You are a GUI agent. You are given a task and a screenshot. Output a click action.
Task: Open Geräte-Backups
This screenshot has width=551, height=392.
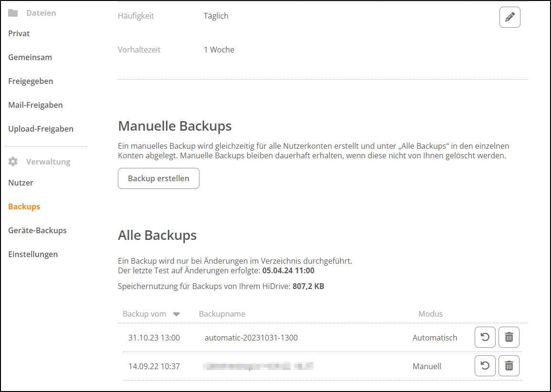(38, 230)
